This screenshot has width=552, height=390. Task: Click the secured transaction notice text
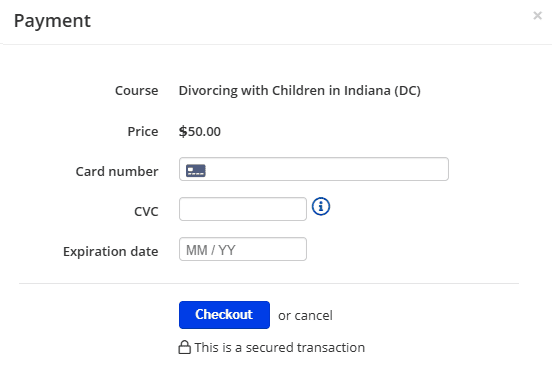(280, 348)
